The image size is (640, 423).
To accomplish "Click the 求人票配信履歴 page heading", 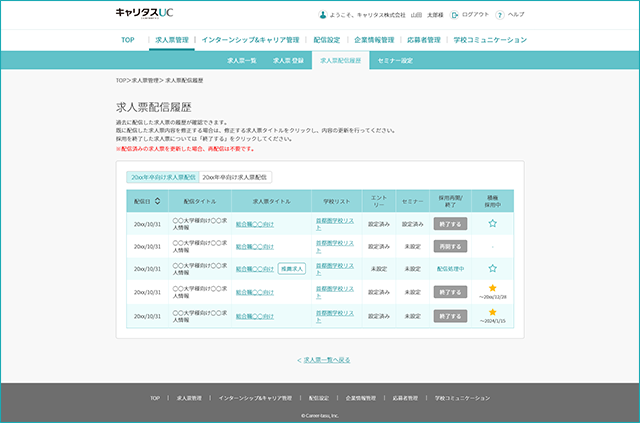I will tap(154, 107).
